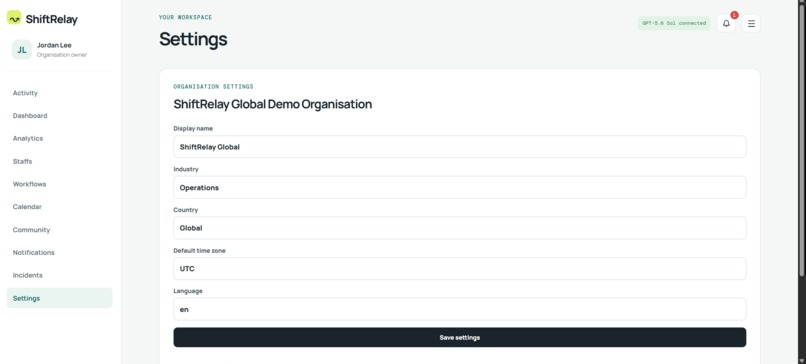Click the ShiftRelay logo icon
The image size is (806, 364).
(x=14, y=17)
